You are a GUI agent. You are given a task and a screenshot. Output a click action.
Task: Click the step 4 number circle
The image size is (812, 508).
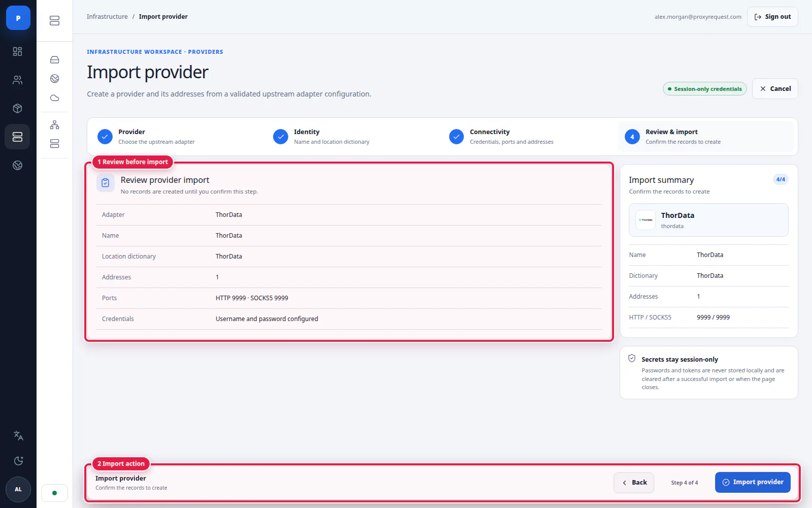tap(632, 137)
